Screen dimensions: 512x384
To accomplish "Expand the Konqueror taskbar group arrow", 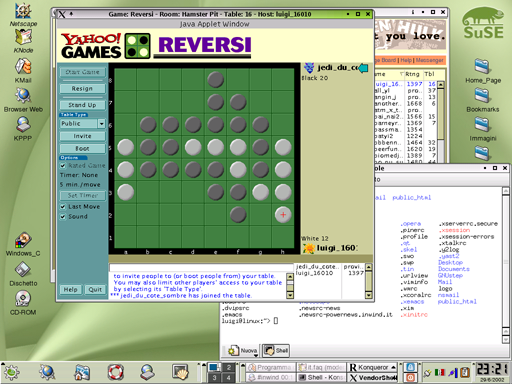I will pyautogui.click(x=394, y=367).
